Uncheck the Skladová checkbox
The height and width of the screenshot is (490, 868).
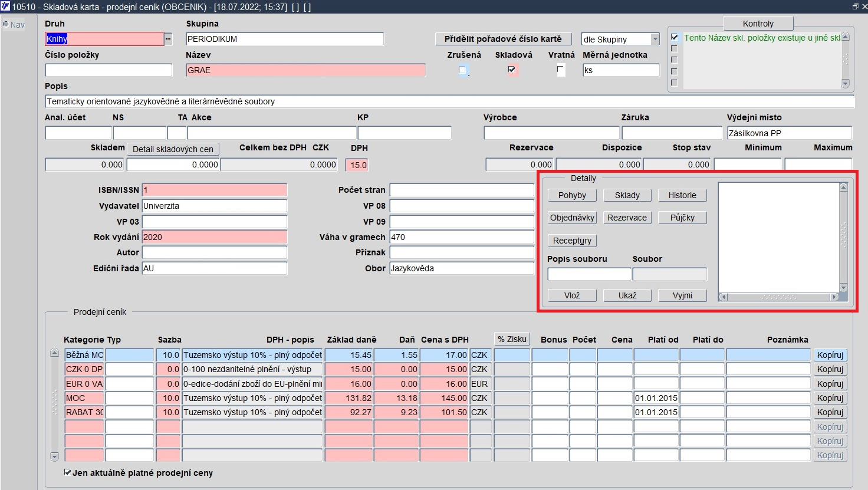tap(512, 70)
